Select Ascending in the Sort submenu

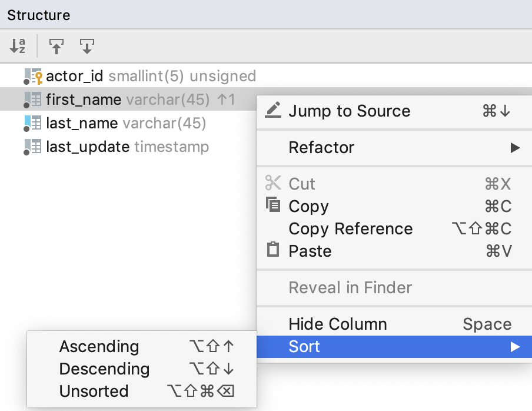coord(99,347)
